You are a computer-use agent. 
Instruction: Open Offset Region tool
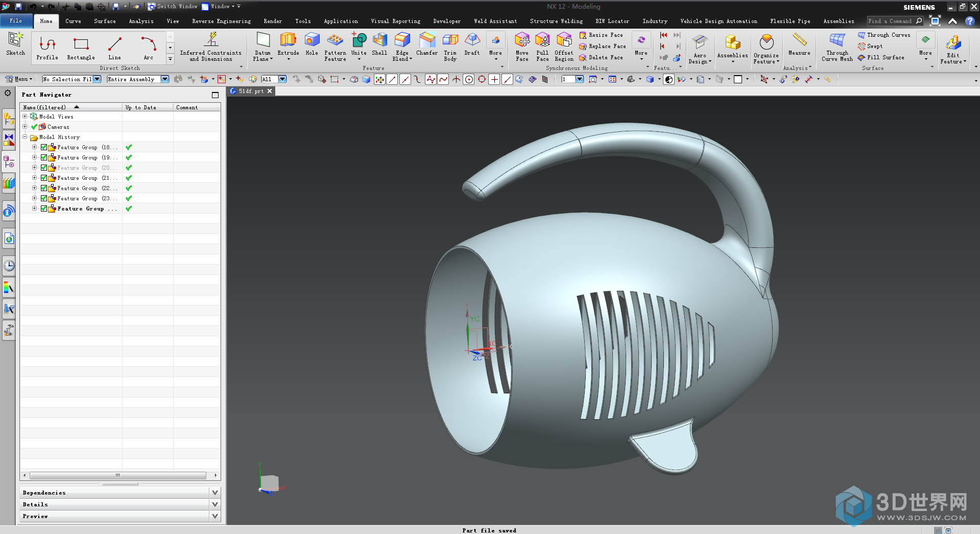564,47
